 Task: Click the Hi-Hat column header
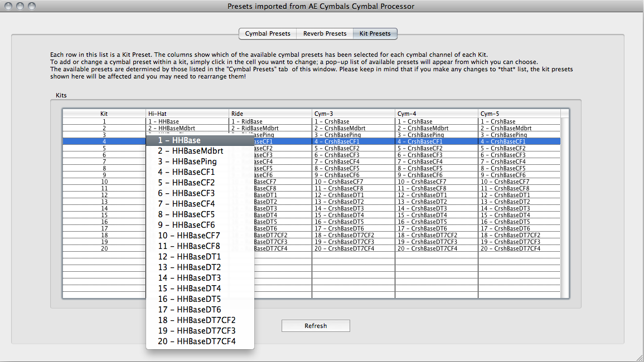(187, 114)
